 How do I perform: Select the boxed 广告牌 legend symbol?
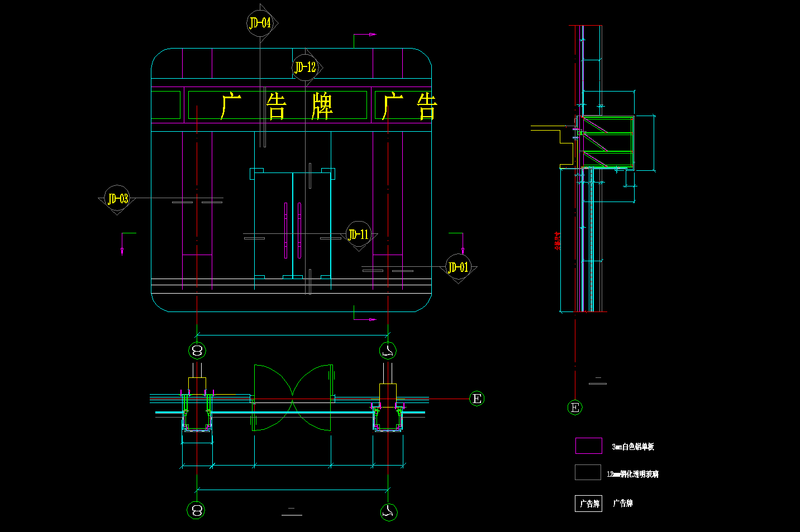588,504
